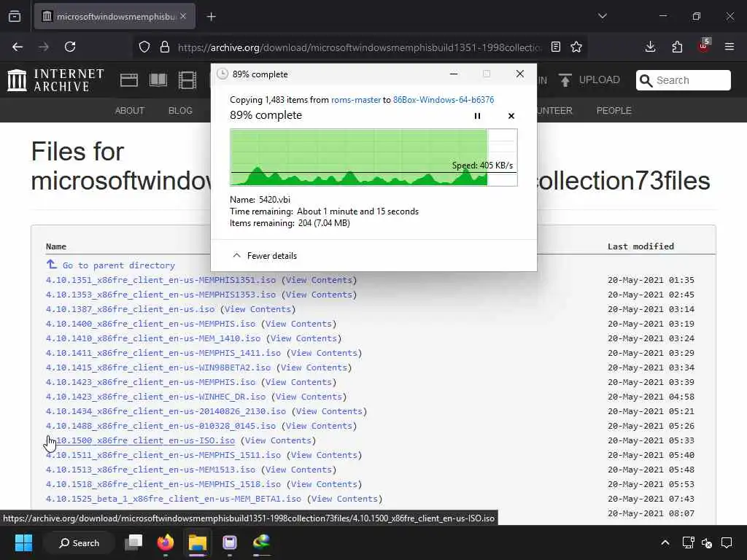
Task: Click the UPLOAD link
Action: coord(589,80)
